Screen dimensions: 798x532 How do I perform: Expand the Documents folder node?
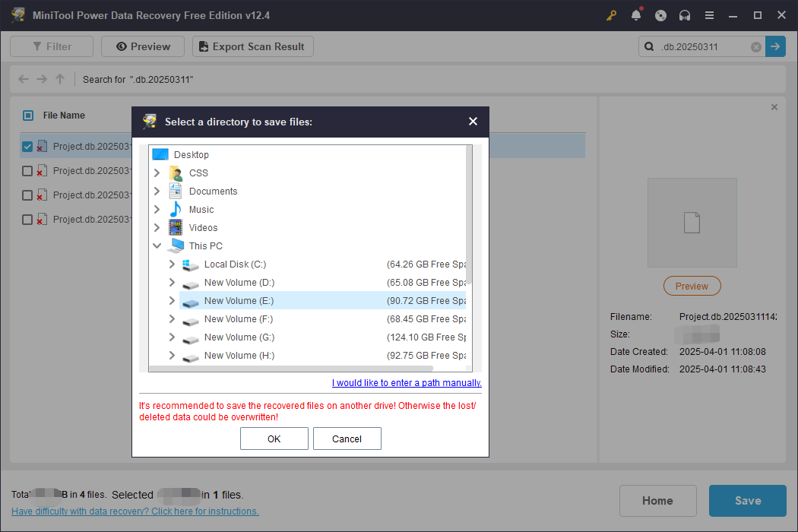click(157, 192)
